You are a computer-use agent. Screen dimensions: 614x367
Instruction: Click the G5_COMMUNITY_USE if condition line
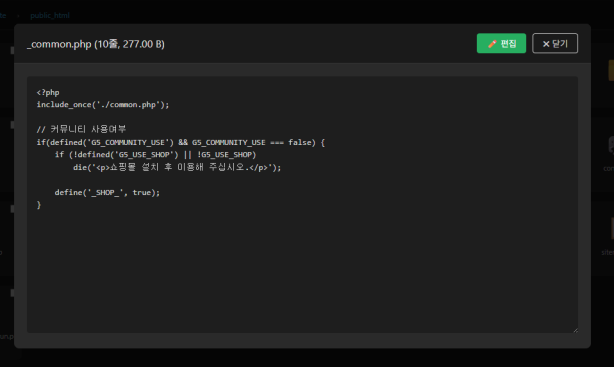(x=181, y=142)
